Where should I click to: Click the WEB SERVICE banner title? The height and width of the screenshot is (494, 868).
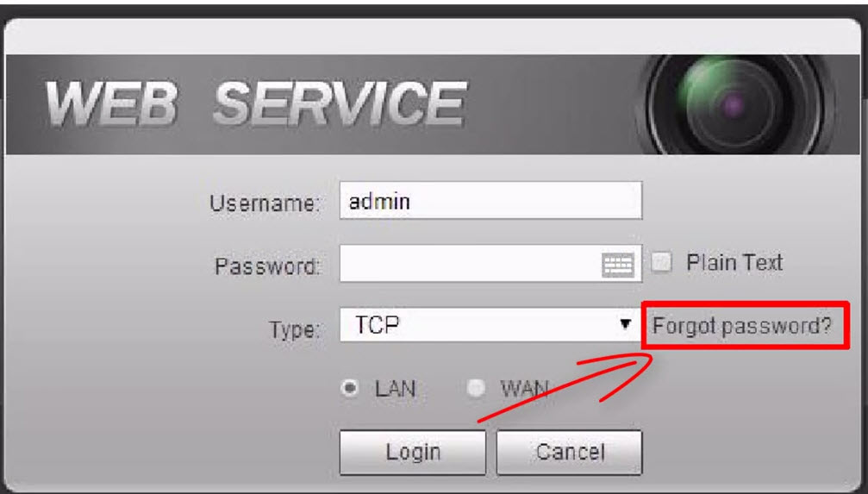[256, 103]
